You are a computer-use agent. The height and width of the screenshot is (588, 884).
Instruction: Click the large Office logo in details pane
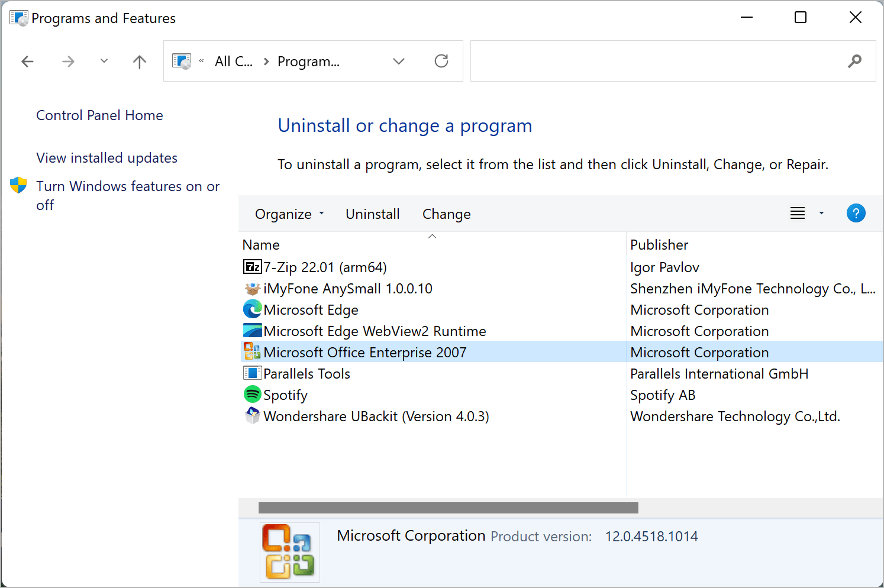290,552
